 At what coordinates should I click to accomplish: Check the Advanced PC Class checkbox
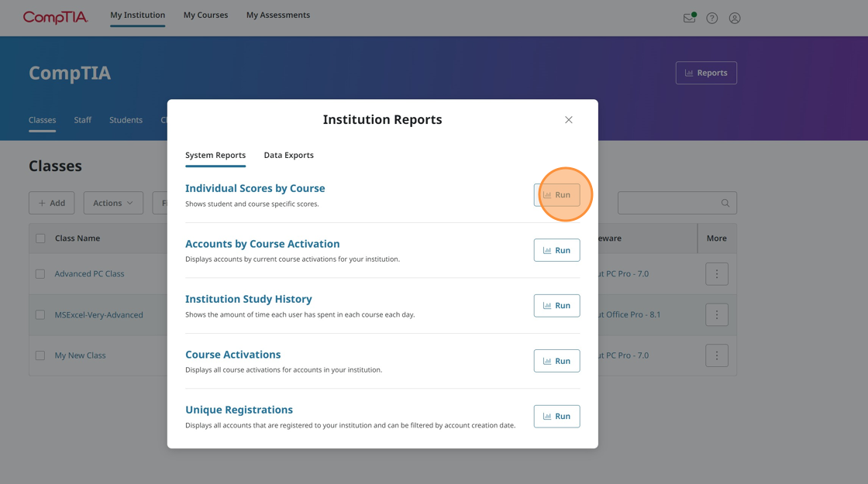point(40,273)
